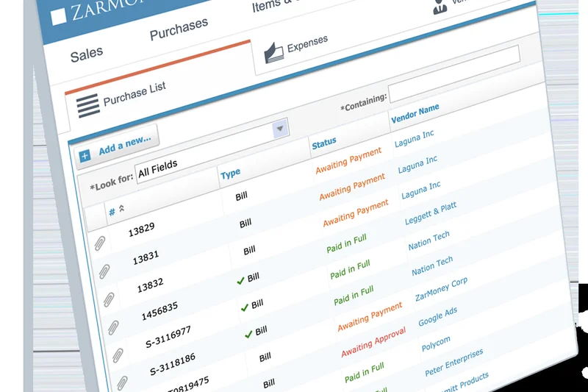The image size is (588, 392).
Task: Click the paperclip icon for bill 1456835
Action: [x=113, y=327]
